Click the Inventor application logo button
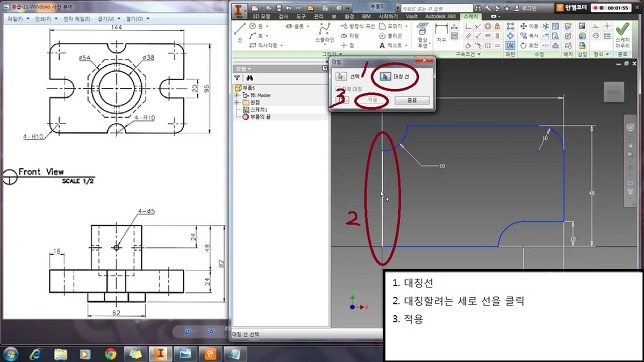Image resolution: width=644 pixels, height=362 pixels. (x=239, y=11)
